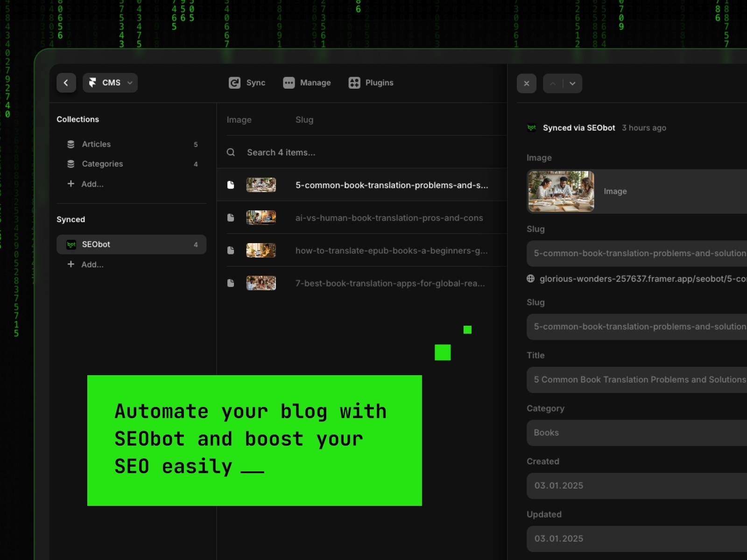Click page icon of ai-vs-human row
The width and height of the screenshot is (747, 560).
tap(231, 217)
